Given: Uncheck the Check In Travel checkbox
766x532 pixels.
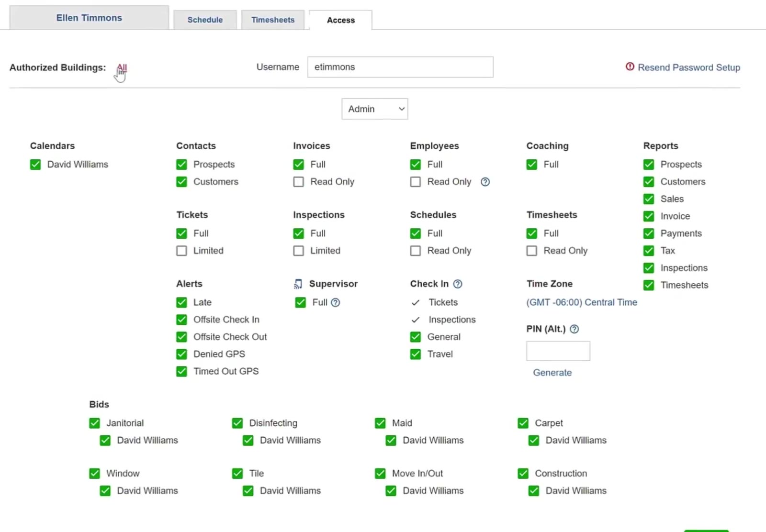Looking at the screenshot, I should click(416, 354).
